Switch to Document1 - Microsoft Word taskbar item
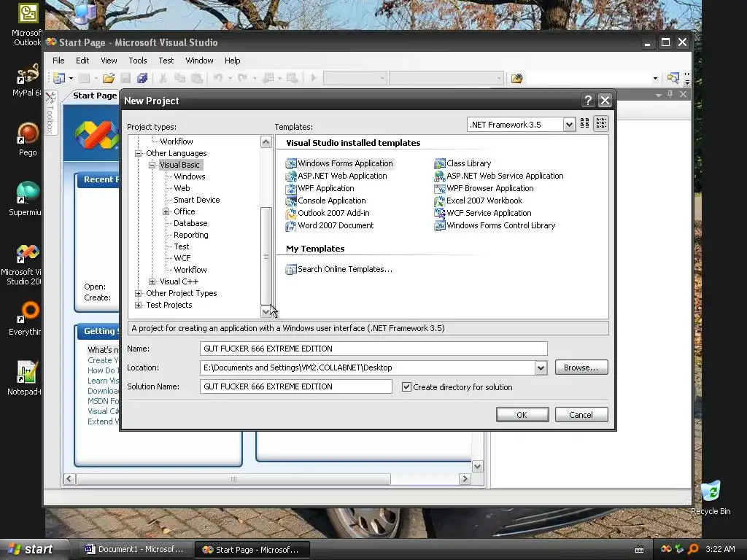 (x=134, y=549)
